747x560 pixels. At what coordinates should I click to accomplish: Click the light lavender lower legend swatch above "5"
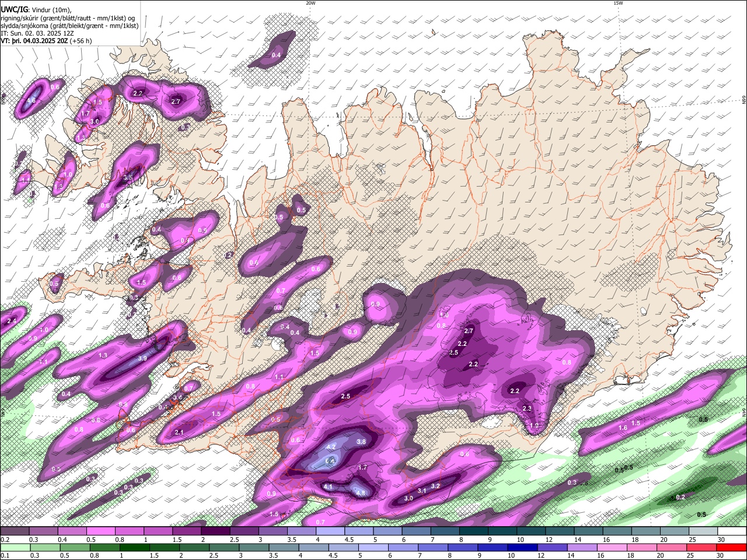click(x=373, y=547)
